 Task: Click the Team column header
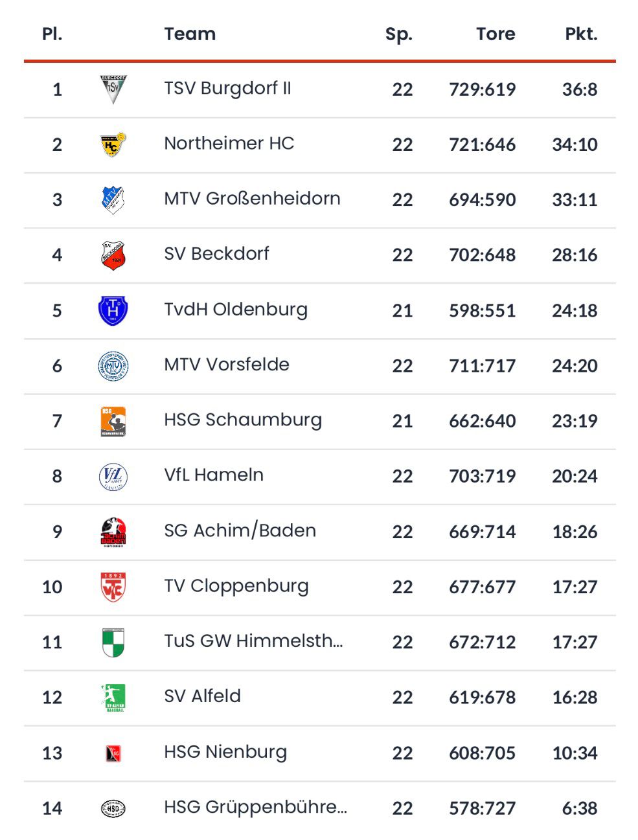pyautogui.click(x=190, y=34)
